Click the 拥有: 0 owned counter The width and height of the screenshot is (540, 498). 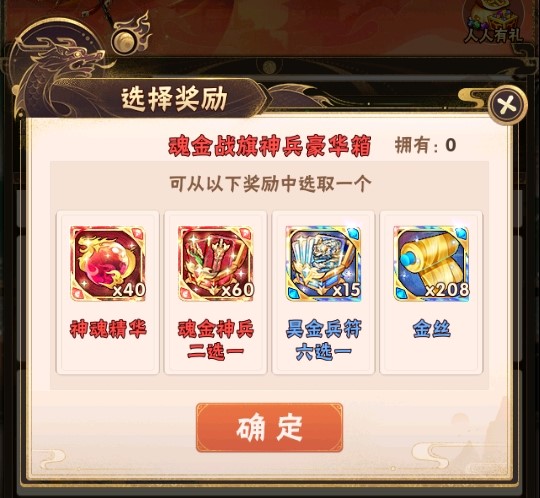point(425,145)
